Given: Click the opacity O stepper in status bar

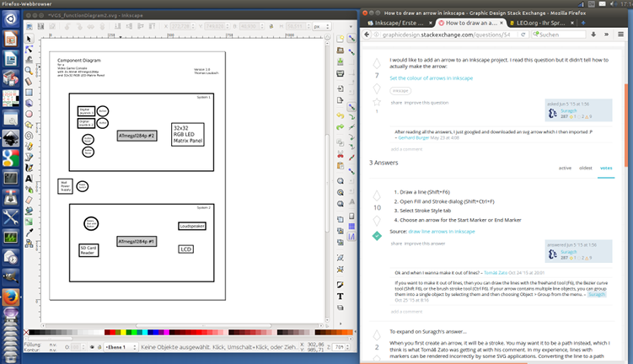Looking at the screenshot, I should tap(83, 347).
